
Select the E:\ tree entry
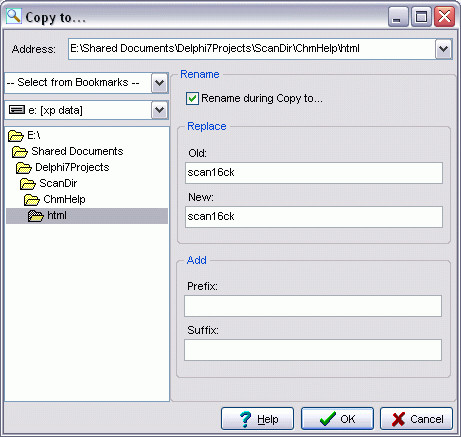[x=34, y=135]
